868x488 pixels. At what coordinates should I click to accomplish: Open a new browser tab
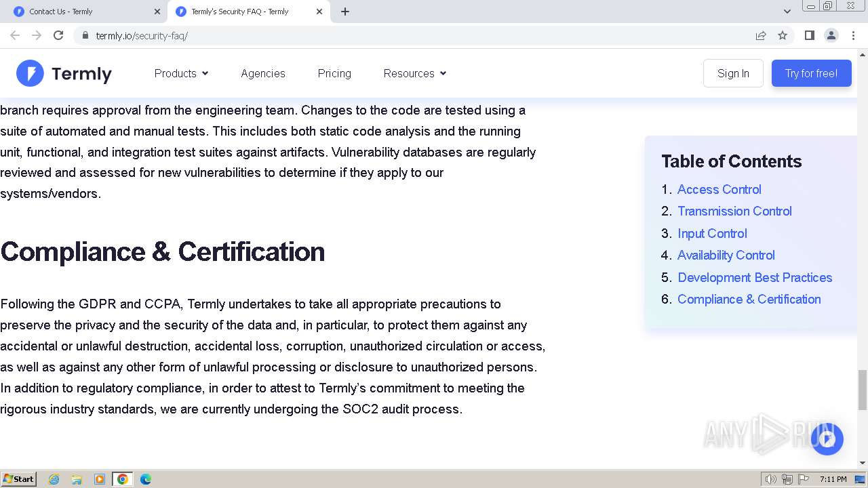(345, 12)
